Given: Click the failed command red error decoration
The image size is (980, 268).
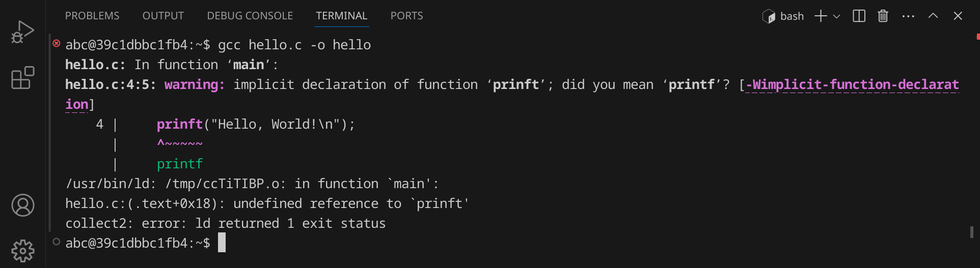Looking at the screenshot, I should tap(57, 43).
